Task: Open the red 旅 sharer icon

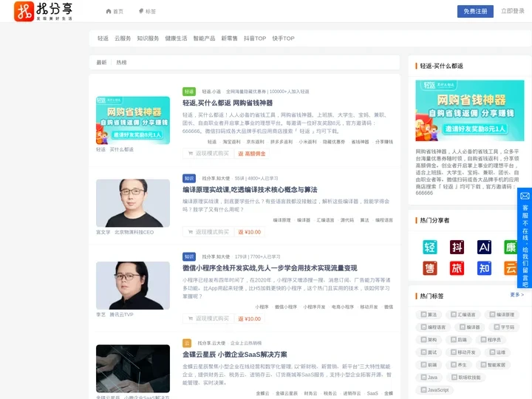Action: coord(457,268)
